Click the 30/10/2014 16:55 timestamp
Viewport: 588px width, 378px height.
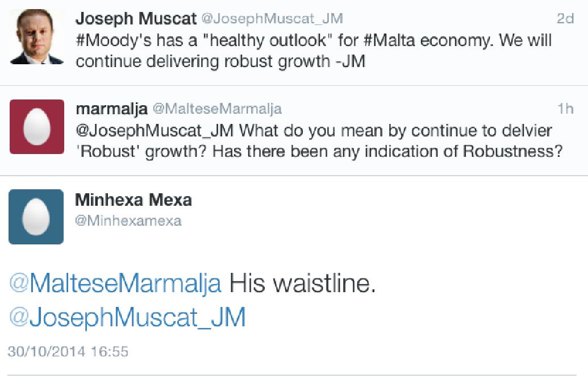coord(68,351)
